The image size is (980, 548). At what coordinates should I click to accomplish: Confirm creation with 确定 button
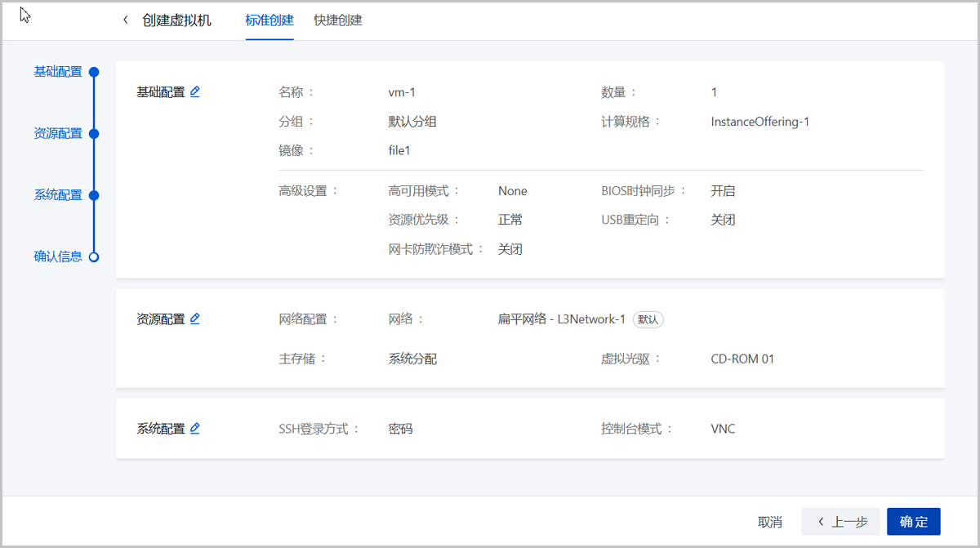tap(914, 522)
